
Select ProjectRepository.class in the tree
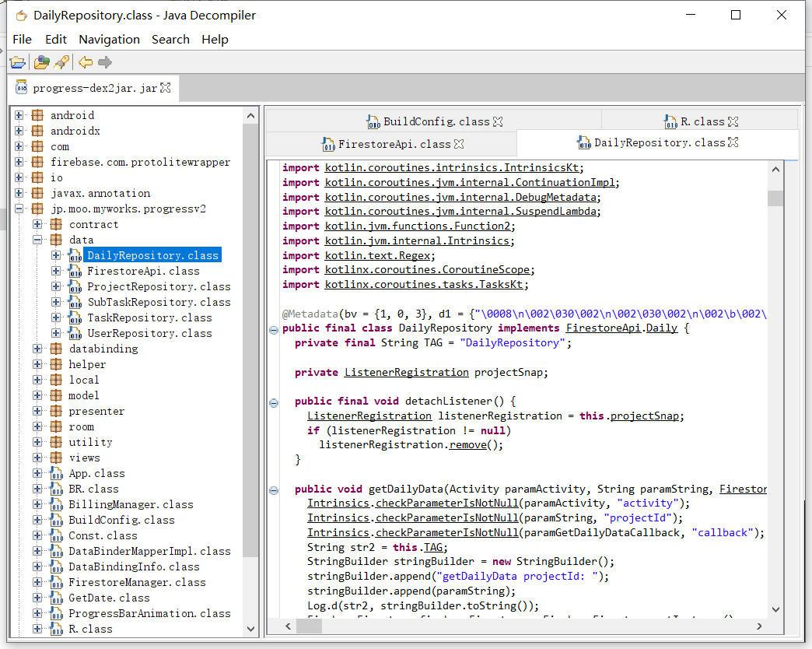[x=159, y=286]
